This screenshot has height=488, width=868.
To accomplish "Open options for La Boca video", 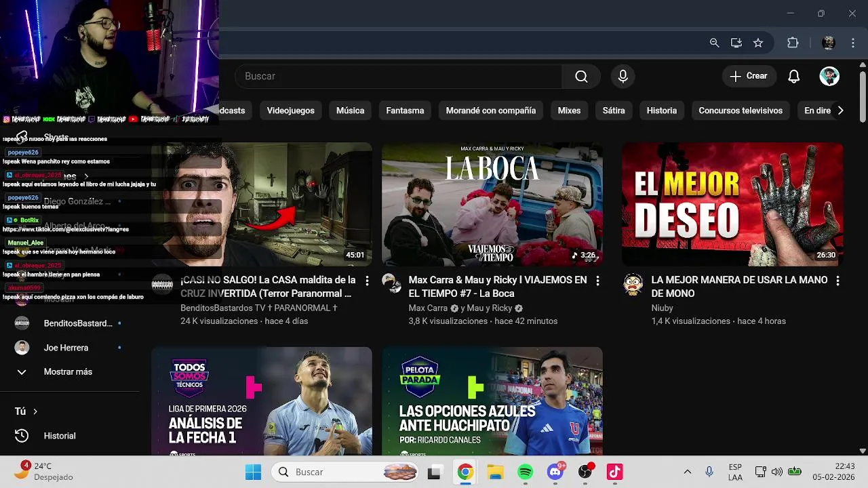I will (597, 281).
